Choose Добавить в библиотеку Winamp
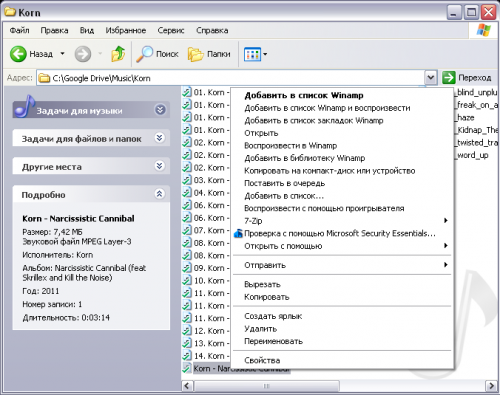This screenshot has width=500, height=395. pyautogui.click(x=342, y=158)
